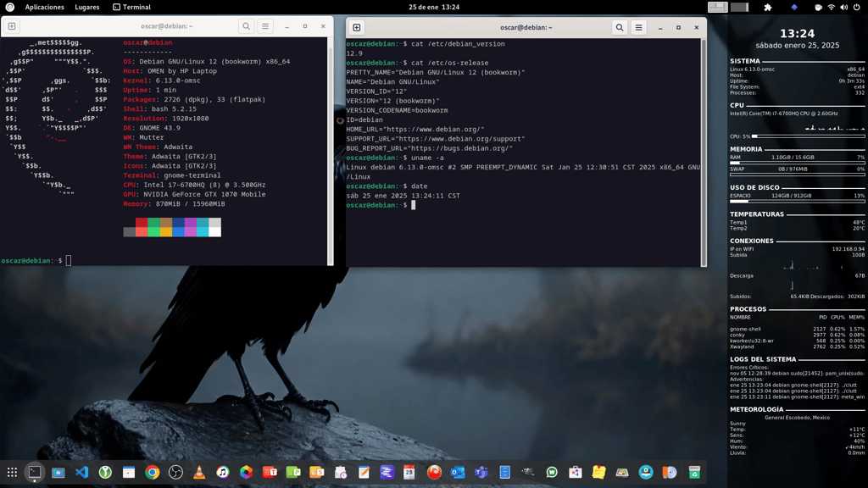Open search in the right terminal window

(x=620, y=27)
